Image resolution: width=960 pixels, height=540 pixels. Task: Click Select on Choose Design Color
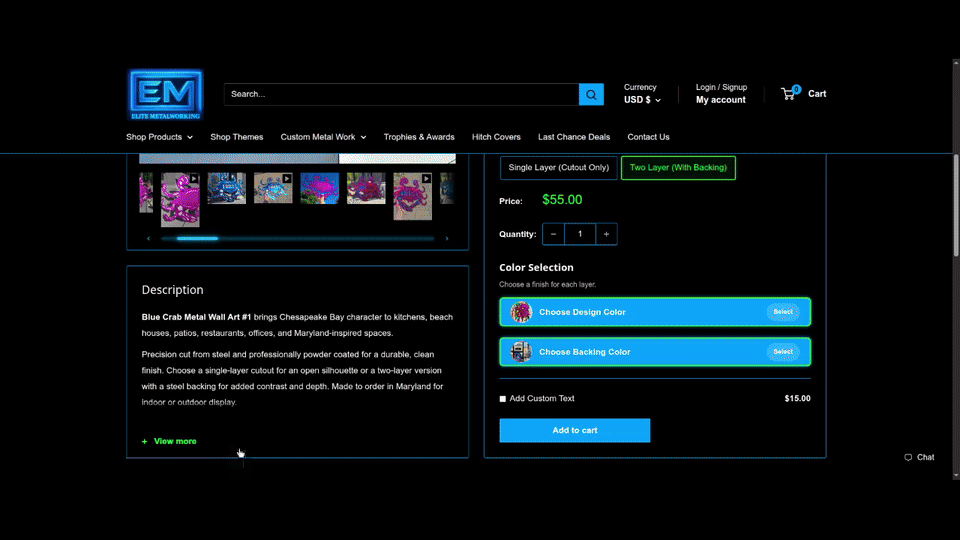(x=782, y=312)
